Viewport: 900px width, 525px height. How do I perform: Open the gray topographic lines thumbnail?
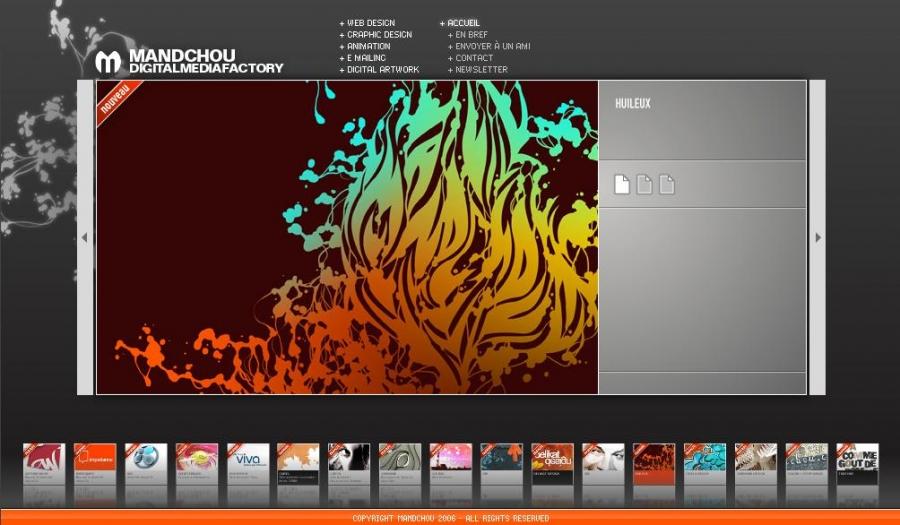pos(400,464)
